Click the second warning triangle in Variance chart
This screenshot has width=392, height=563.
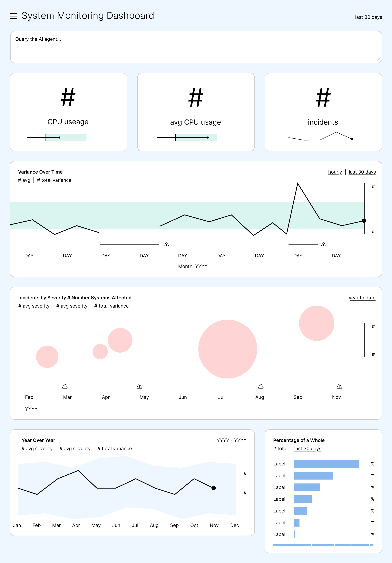324,245
